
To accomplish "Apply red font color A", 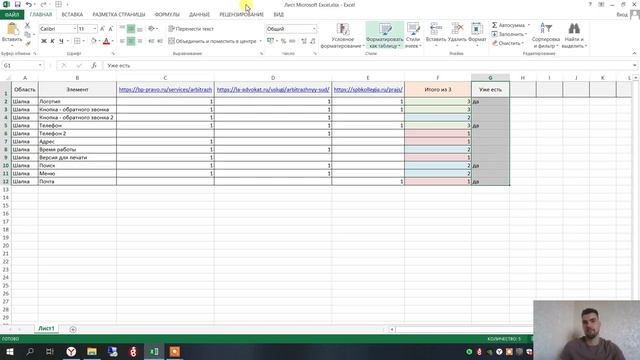I will [107, 41].
